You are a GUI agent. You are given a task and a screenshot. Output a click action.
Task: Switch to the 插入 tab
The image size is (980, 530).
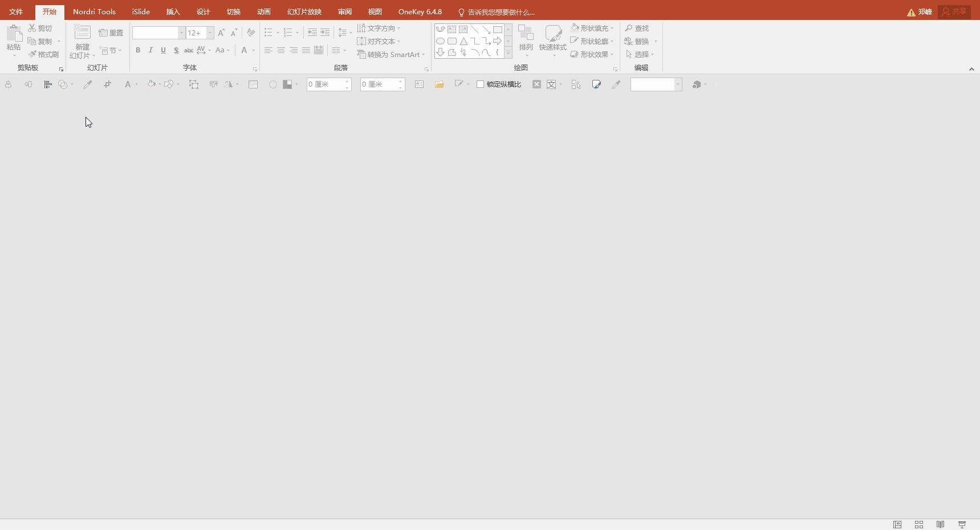(x=173, y=11)
